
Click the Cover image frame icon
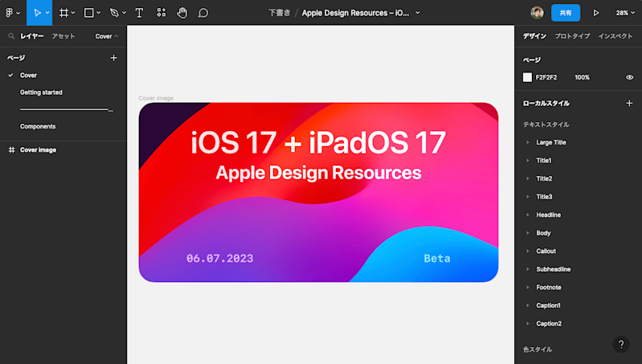[x=11, y=149]
